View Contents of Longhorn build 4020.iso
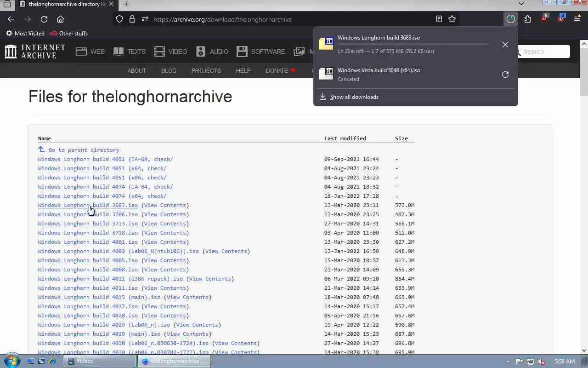Image resolution: width=588 pixels, height=368 pixels. [x=165, y=316]
